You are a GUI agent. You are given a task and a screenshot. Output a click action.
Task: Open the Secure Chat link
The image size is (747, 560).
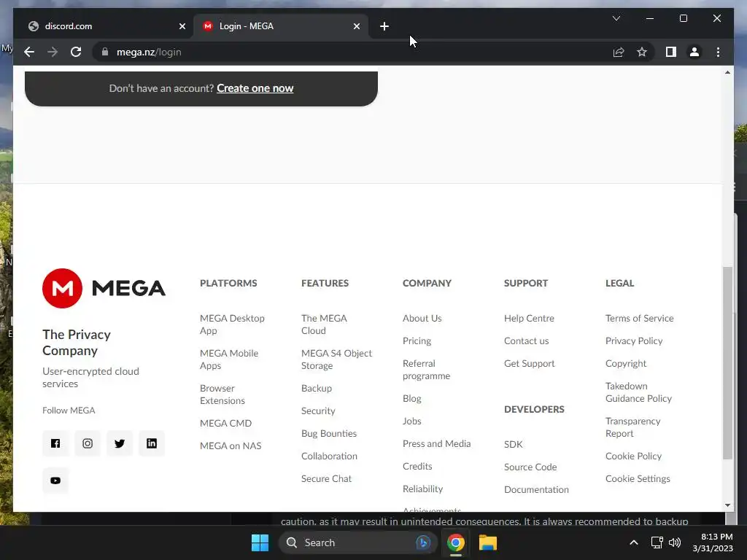tap(326, 478)
